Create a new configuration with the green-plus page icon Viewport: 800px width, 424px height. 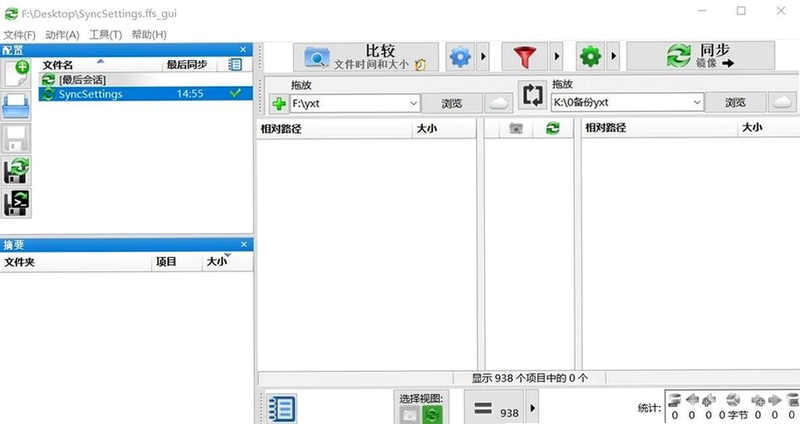(16, 74)
